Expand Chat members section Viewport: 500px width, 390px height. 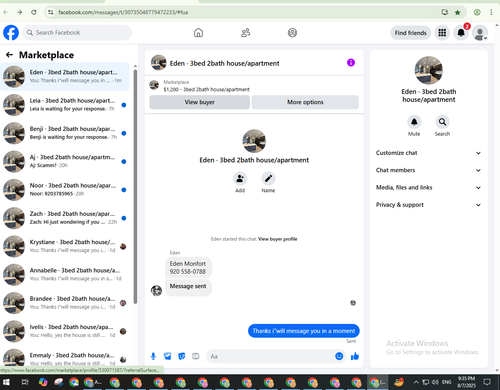[x=428, y=170]
